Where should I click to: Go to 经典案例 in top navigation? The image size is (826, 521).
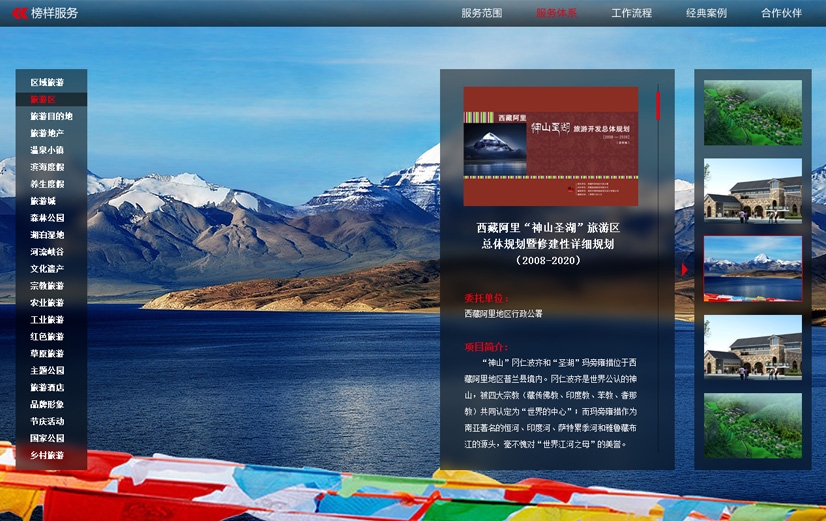706,13
